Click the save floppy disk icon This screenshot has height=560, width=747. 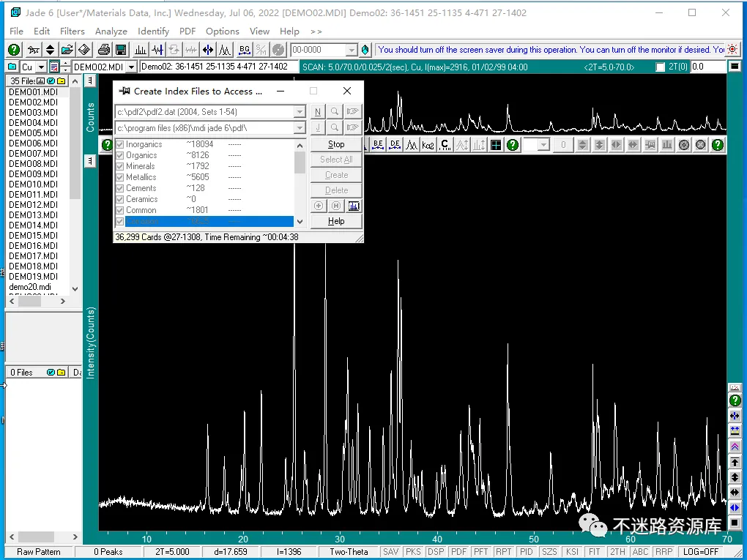click(x=121, y=50)
